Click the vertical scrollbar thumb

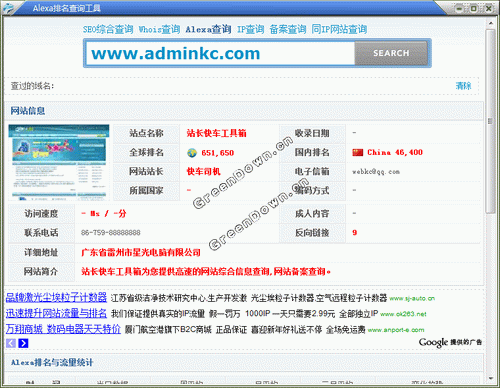point(490,121)
